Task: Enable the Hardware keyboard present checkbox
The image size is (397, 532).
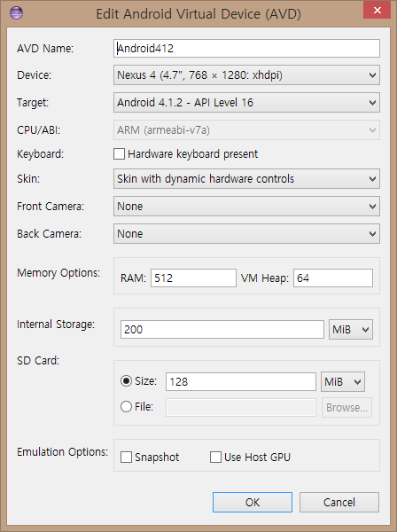Action: tap(119, 153)
